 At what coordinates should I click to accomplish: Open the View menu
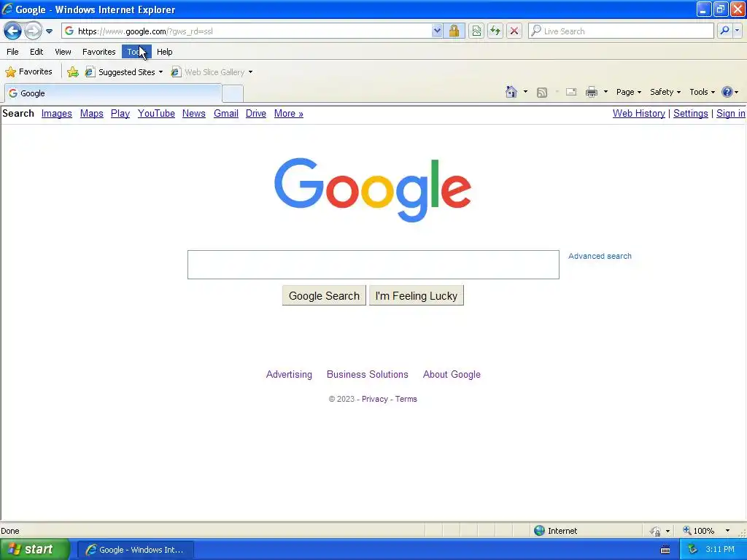pos(63,52)
